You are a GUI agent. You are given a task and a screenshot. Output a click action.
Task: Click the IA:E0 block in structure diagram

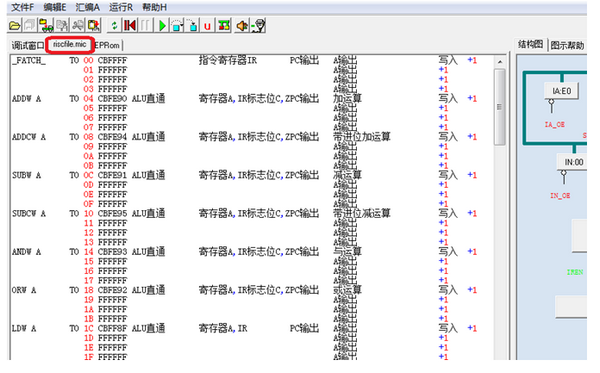561,91
